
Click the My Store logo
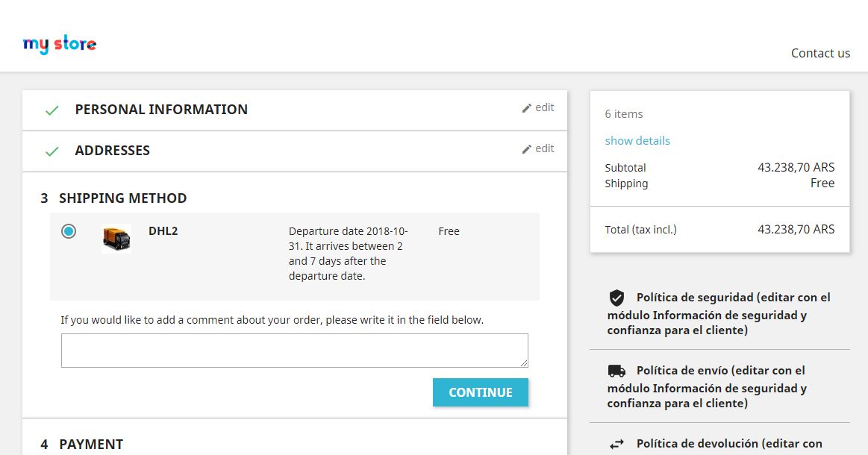[x=60, y=45]
